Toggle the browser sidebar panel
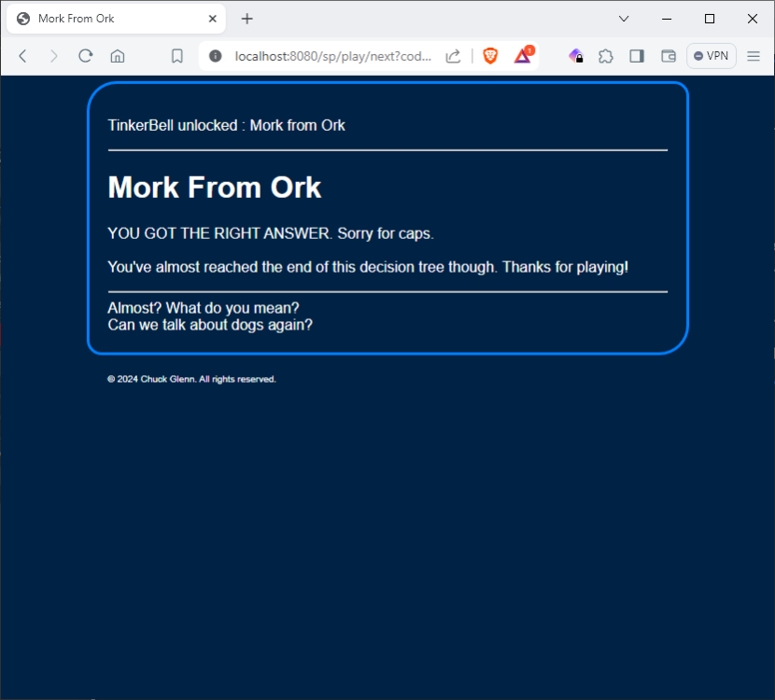The image size is (775, 700). coord(637,56)
